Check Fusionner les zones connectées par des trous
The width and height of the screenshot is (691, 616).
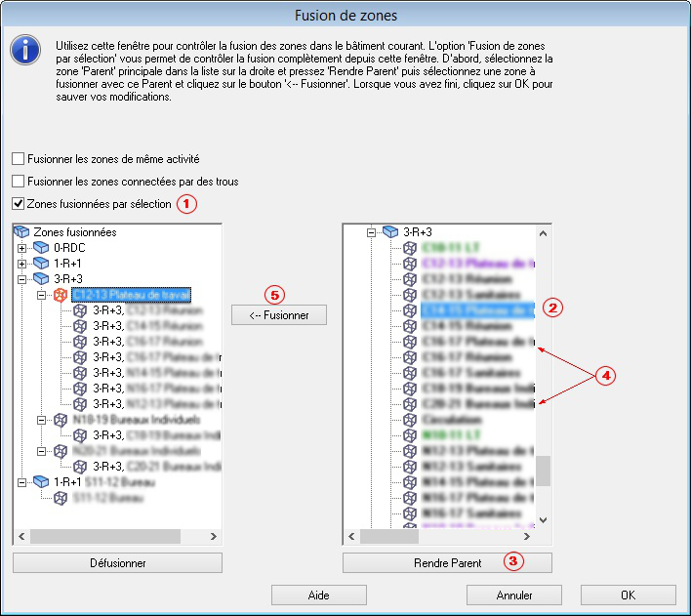coord(19,181)
